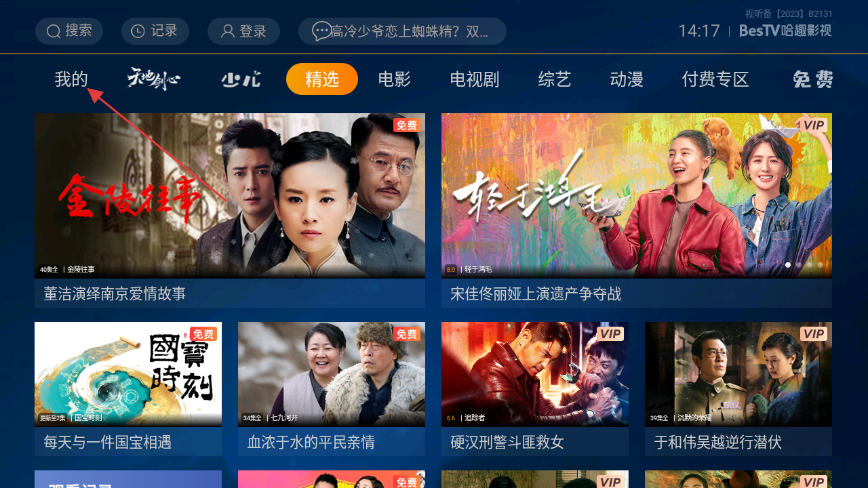868x488 pixels.
Task: Click the 登录 user profile icon
Action: pos(228,31)
